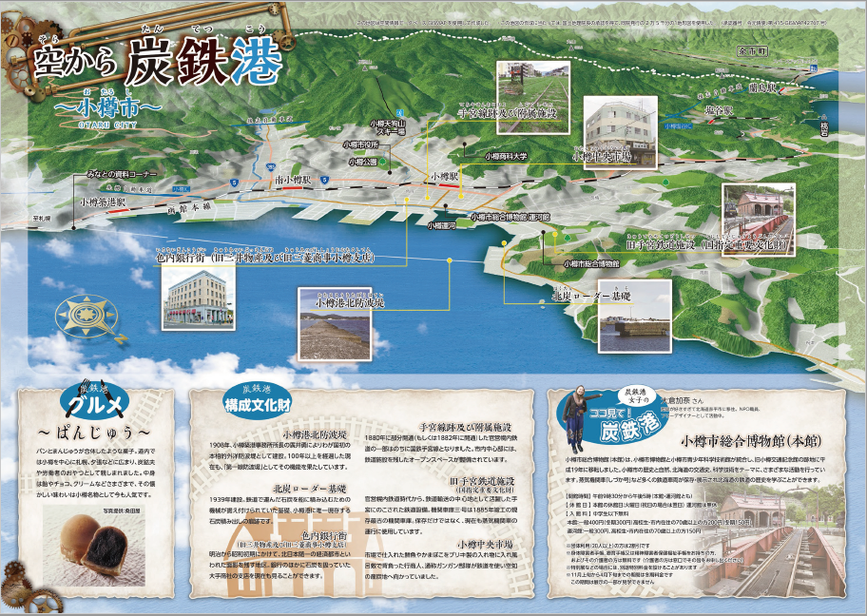Click the 小樽市役所 label
867x616 pixels.
click(x=360, y=144)
